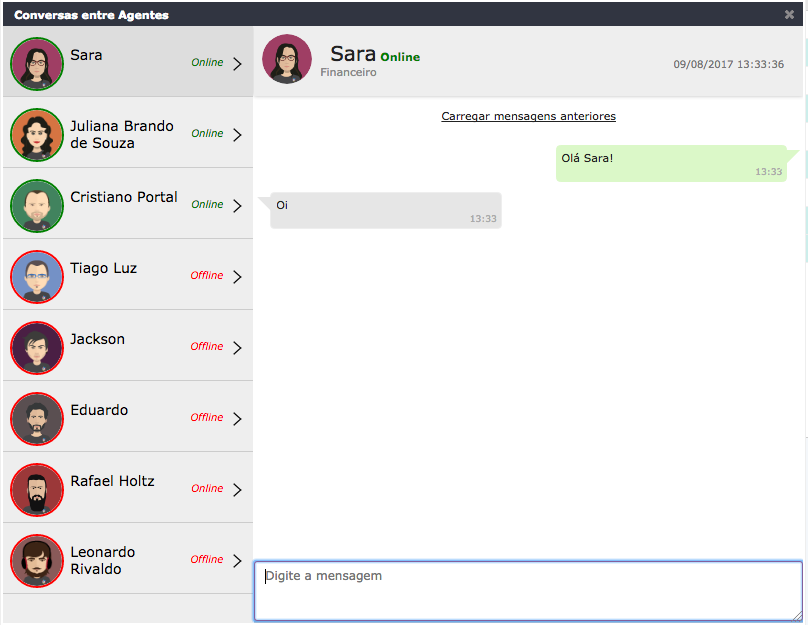Click Eduardo's profile avatar
808x625 pixels.
pos(37,418)
